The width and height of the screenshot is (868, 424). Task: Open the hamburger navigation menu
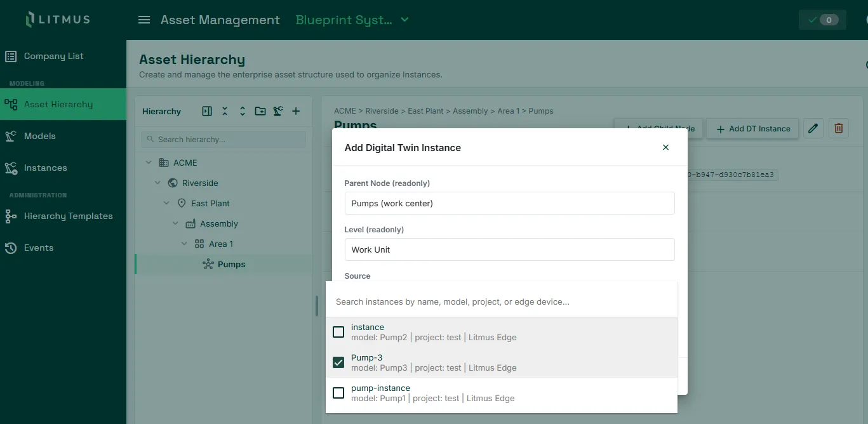pos(144,20)
